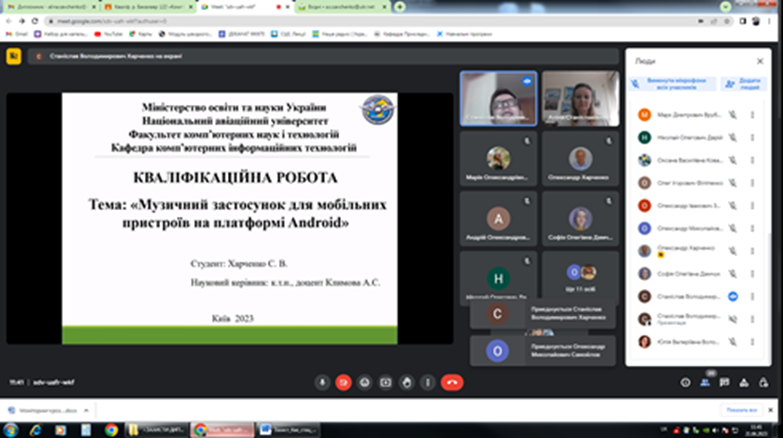The image size is (783, 438).
Task: Click the blue speaking indicator for Станіслав Володимирович
Action: 733,297
